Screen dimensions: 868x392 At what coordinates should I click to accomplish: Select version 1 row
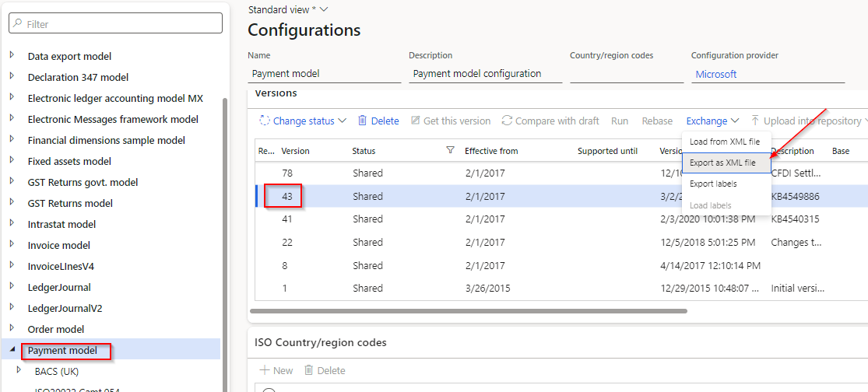coord(561,288)
